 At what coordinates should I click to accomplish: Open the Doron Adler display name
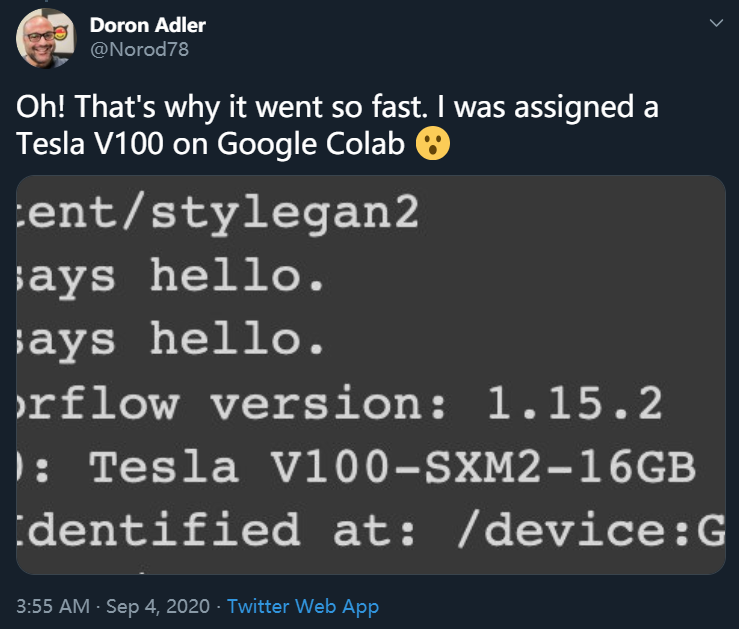tap(146, 24)
